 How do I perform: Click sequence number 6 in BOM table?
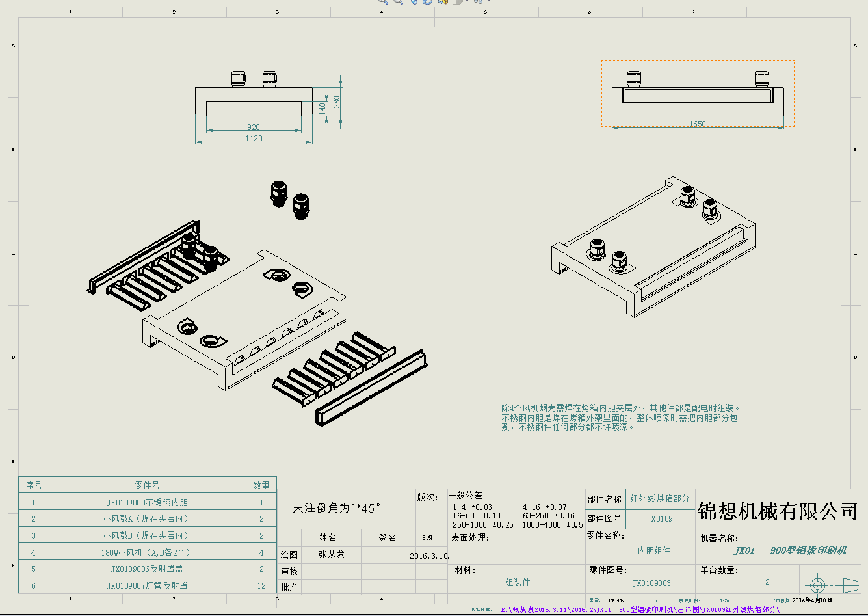[34, 585]
